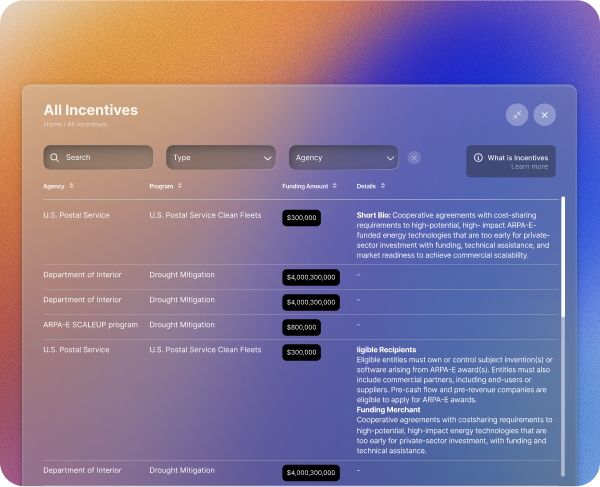Open the Type dropdown filter
Image resolution: width=600 pixels, height=487 pixels.
[220, 158]
